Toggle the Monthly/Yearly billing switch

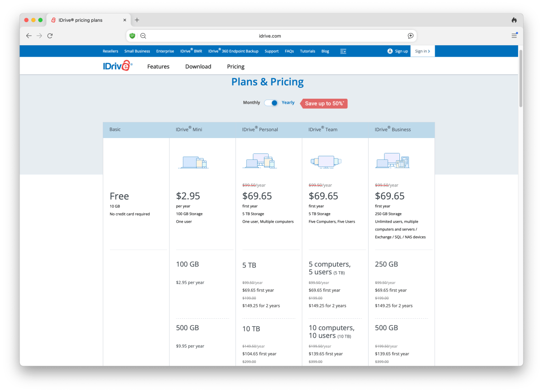tap(271, 103)
